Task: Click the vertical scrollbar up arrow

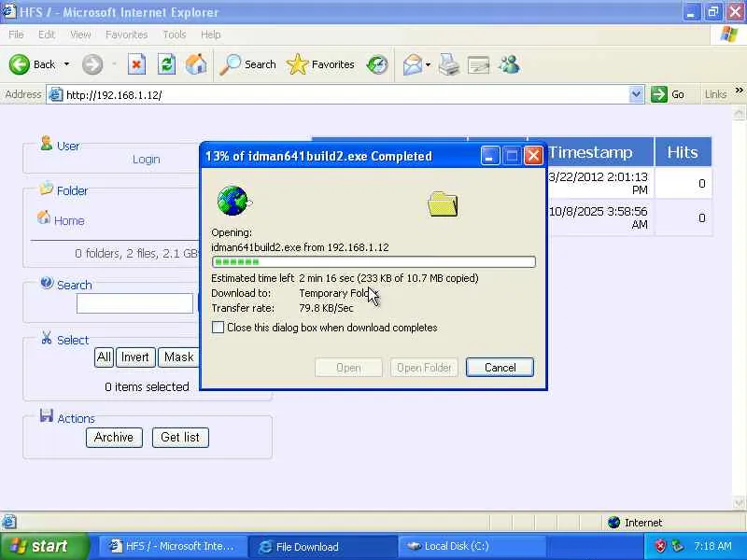Action: 739,114
